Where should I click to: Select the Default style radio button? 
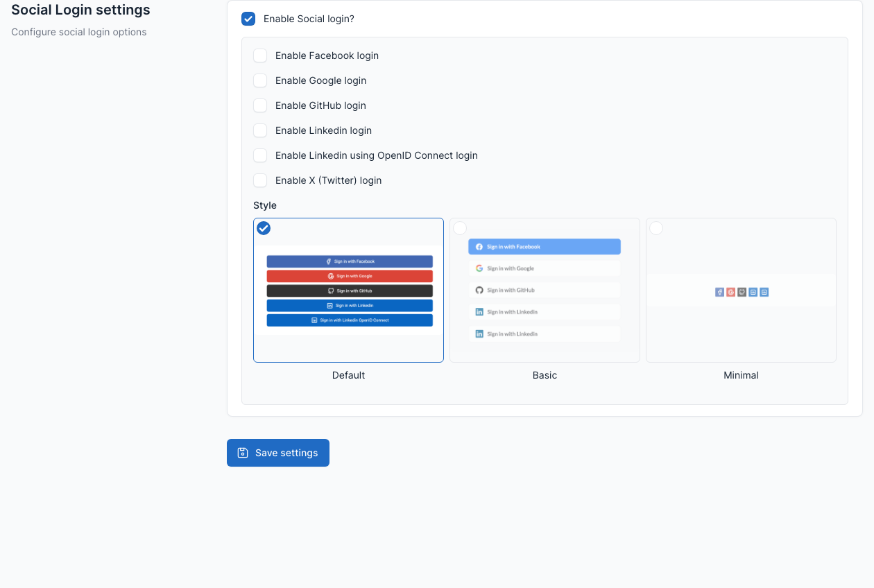pos(264,228)
